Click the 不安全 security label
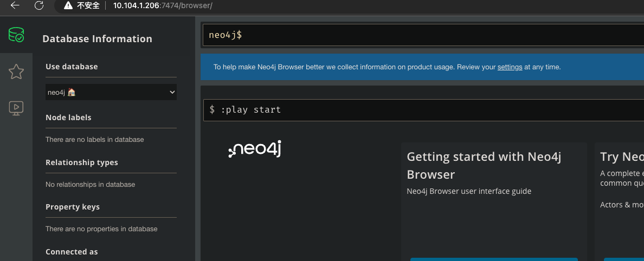The width and height of the screenshot is (644, 261). tap(89, 6)
